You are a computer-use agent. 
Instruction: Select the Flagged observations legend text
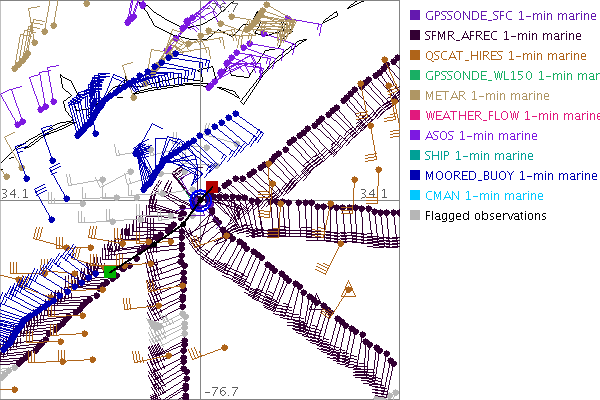pos(485,216)
